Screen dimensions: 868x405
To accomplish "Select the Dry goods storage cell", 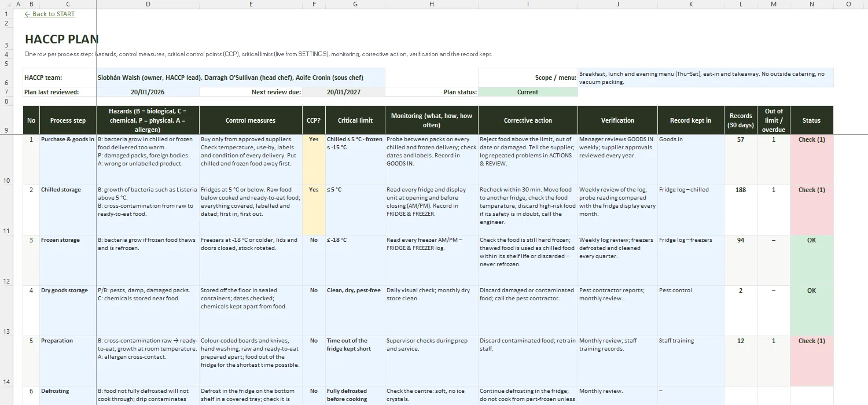I will 68,311.
